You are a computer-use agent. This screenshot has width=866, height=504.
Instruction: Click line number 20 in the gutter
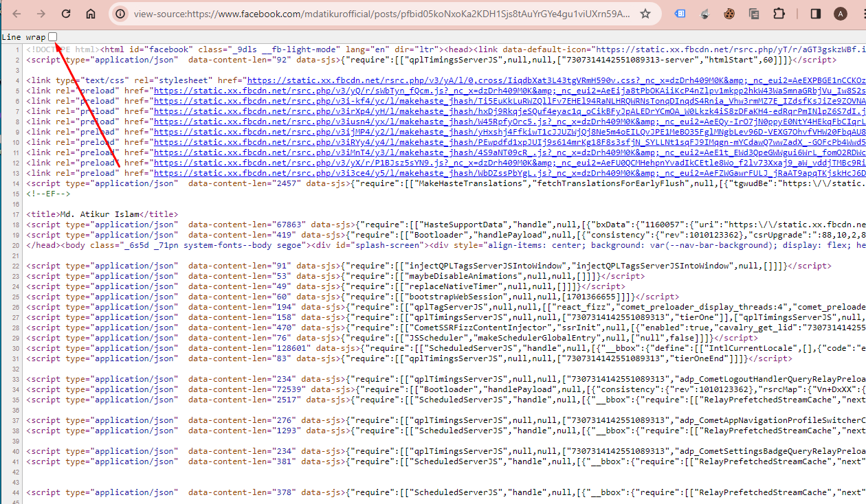(17, 245)
